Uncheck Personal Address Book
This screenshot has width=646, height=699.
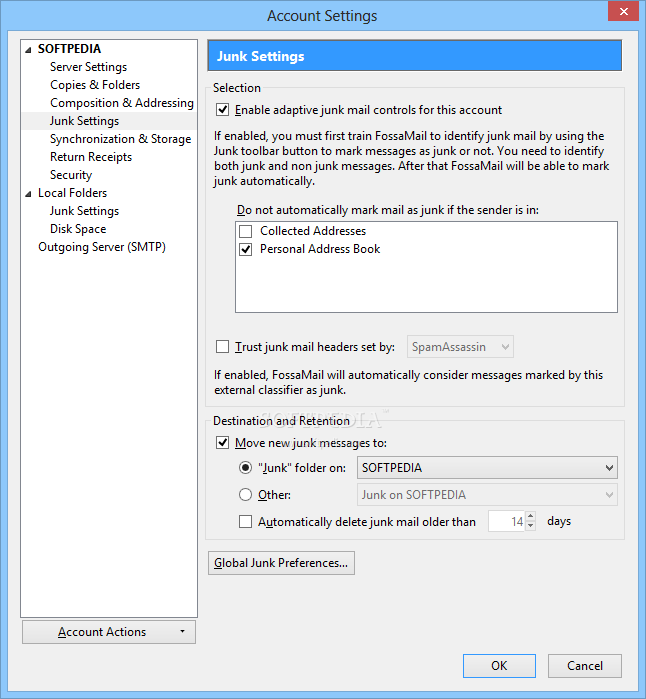click(x=246, y=249)
